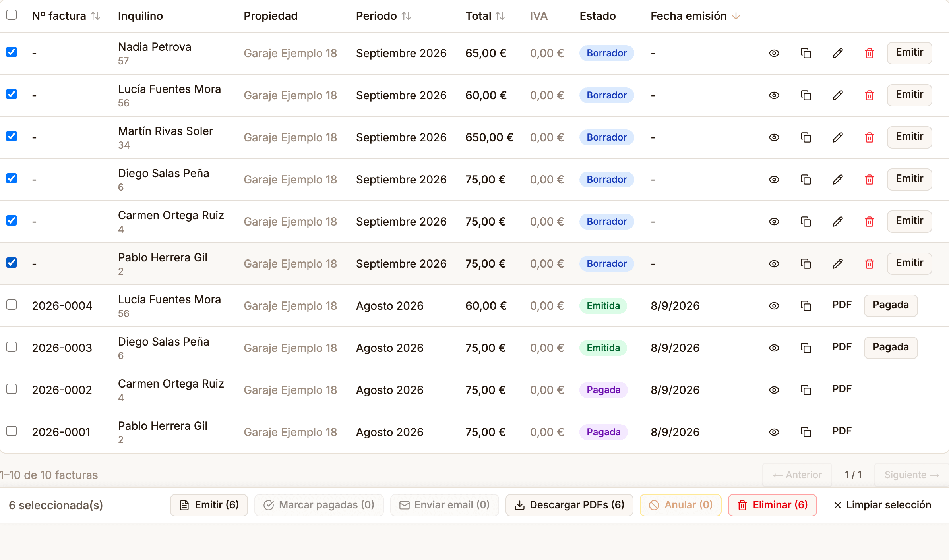Clear selection with Limpiar selección
Viewport: 949px width, 560px height.
click(x=882, y=505)
